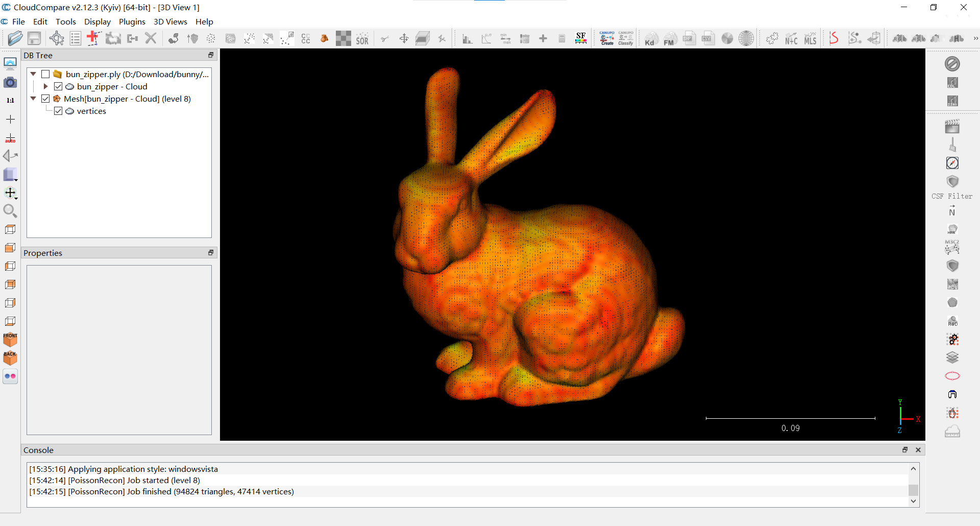
Task: Click the 1:1 zoom icon
Action: pos(10,101)
